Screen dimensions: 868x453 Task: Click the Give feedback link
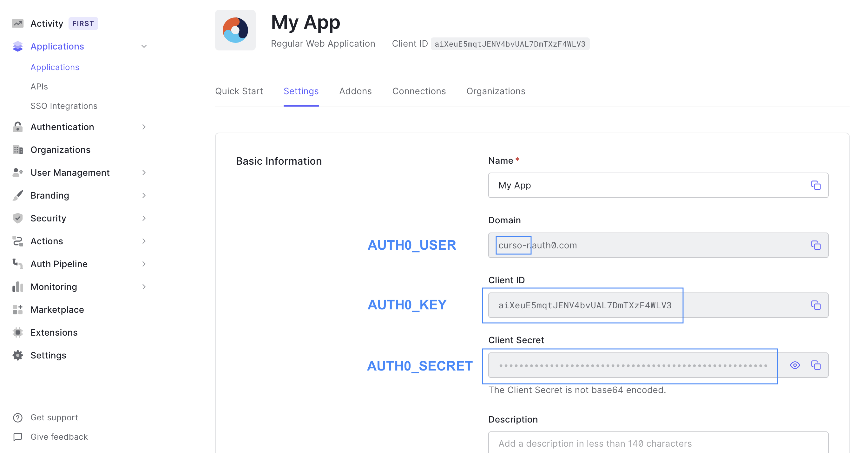click(x=59, y=437)
